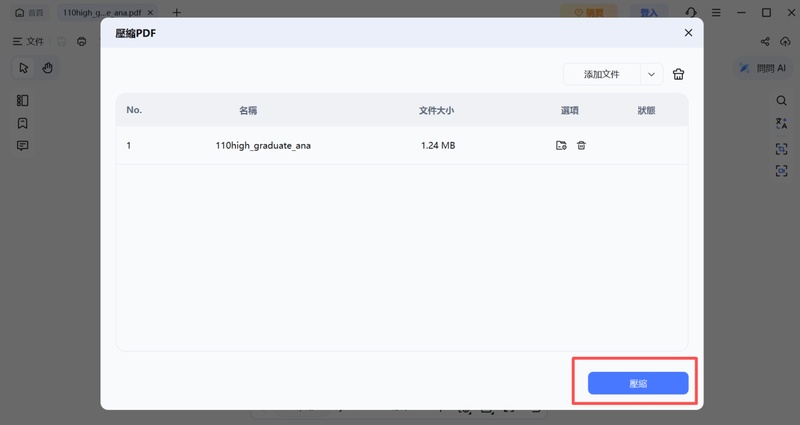
Task: Click the 添加文件 add file button
Action: (x=601, y=74)
